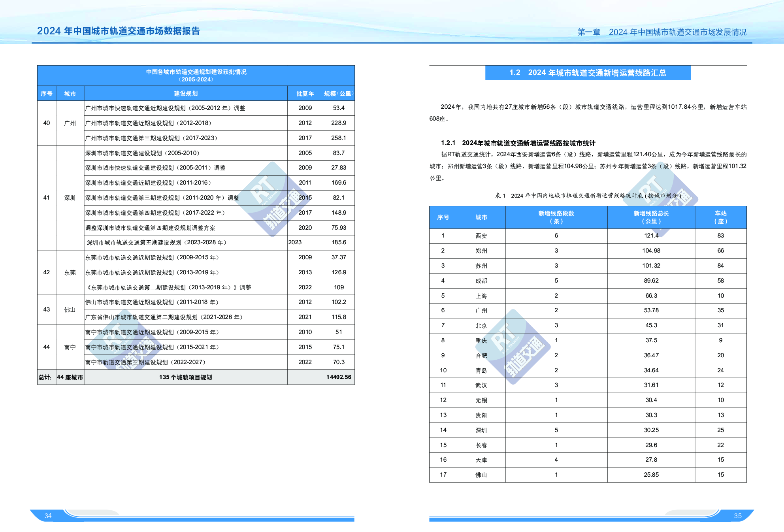Select the 佛山 row in right table
784x532 pixels.
481,475
